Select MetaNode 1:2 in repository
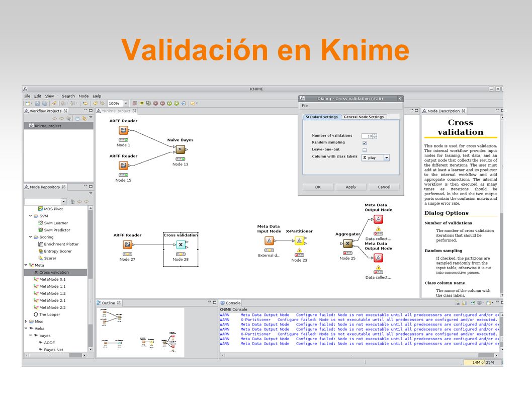This screenshot has width=532, height=399. tap(52, 293)
